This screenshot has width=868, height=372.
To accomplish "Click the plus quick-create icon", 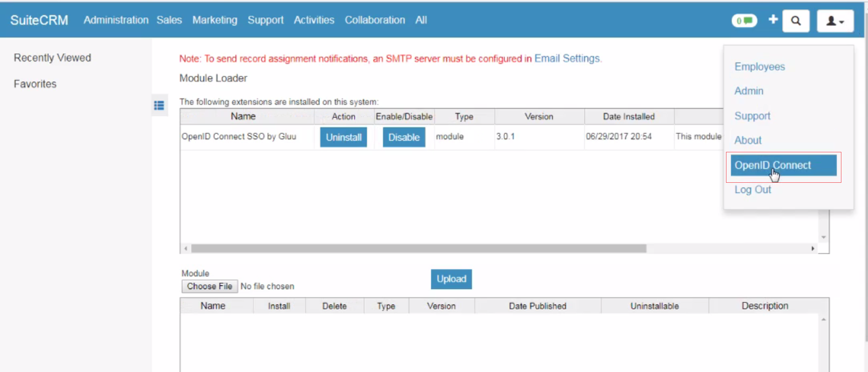I will (x=773, y=20).
